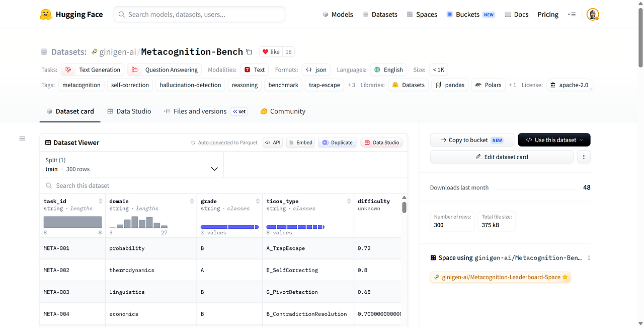644x327 pixels.
Task: Switch to the Data Studio tab
Action: (129, 111)
